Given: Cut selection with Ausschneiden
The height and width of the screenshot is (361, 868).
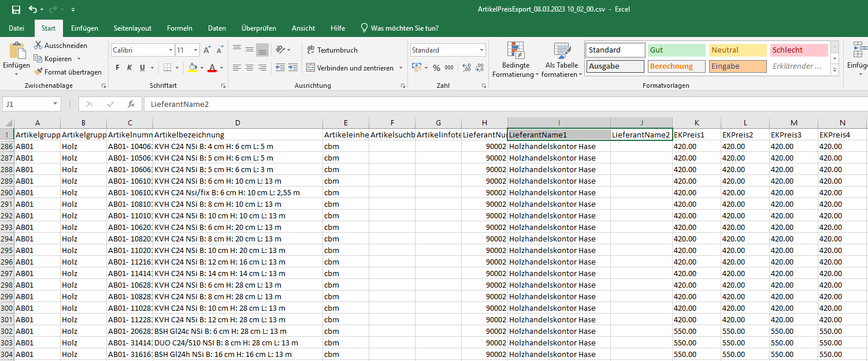Looking at the screenshot, I should (x=60, y=45).
